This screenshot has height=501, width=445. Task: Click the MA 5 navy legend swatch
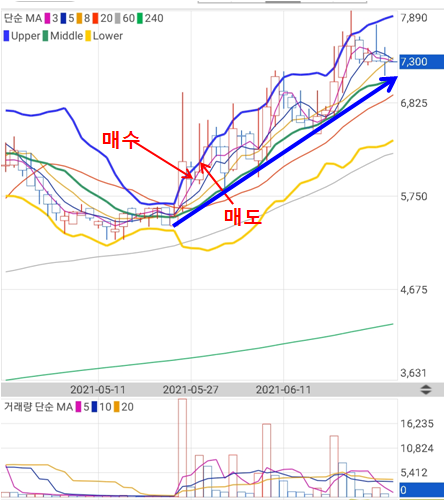click(x=64, y=18)
